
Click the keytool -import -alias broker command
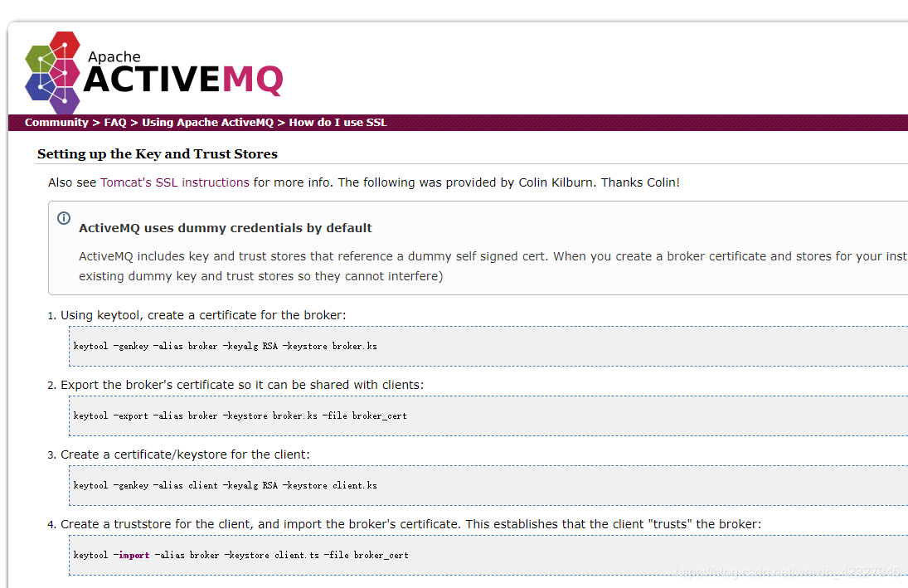(241, 555)
